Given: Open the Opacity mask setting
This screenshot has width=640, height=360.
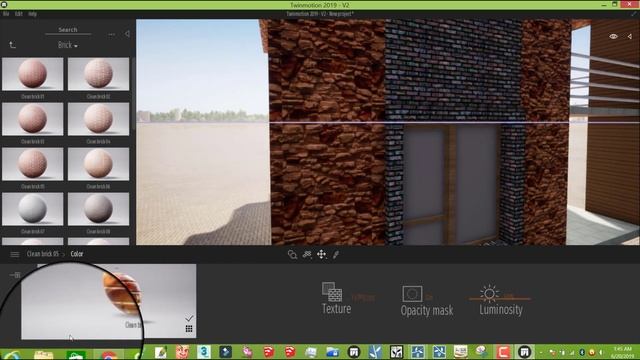Looking at the screenshot, I should click(x=427, y=301).
